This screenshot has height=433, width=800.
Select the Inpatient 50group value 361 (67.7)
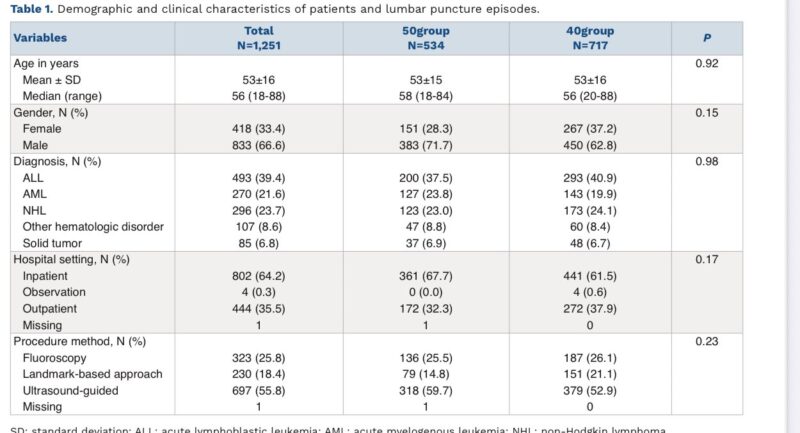tap(426, 276)
